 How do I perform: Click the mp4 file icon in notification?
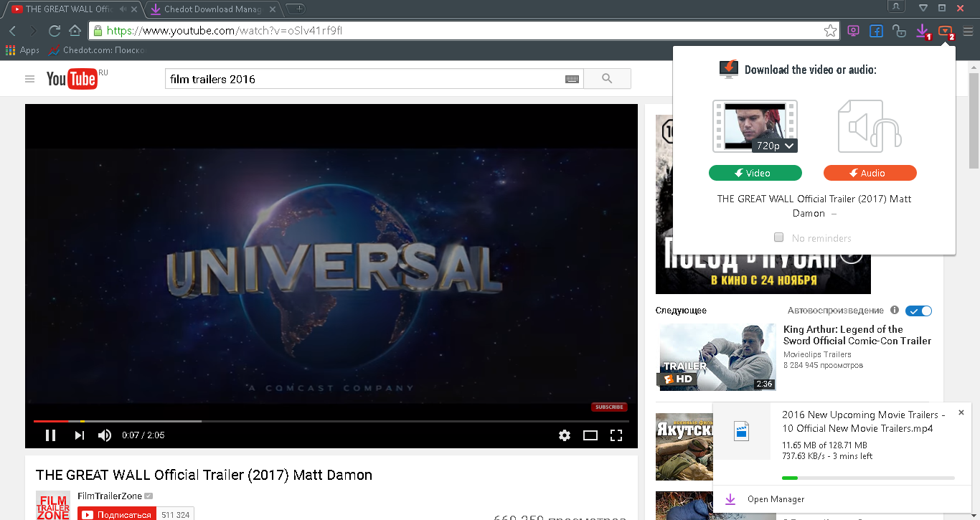(x=742, y=431)
